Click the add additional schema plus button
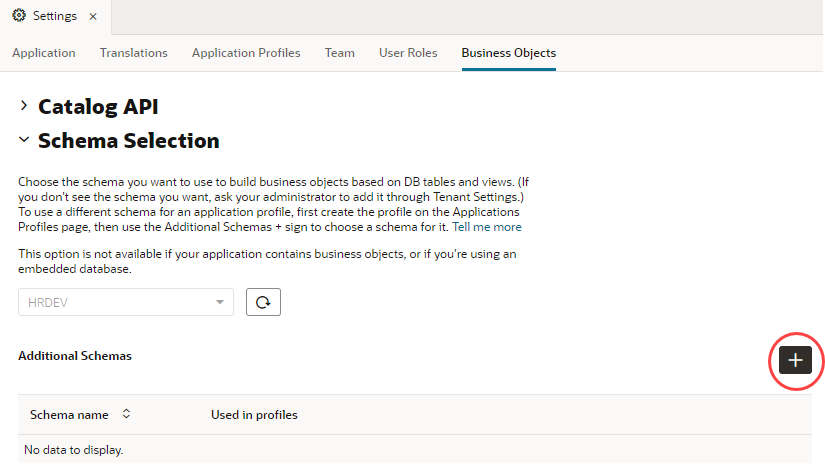Viewport: 825px width, 475px height. pyautogui.click(x=795, y=360)
